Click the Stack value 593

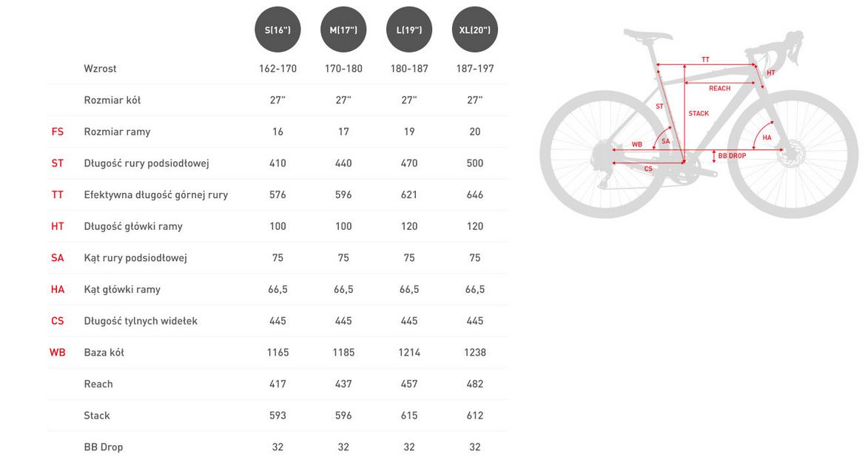tap(277, 415)
